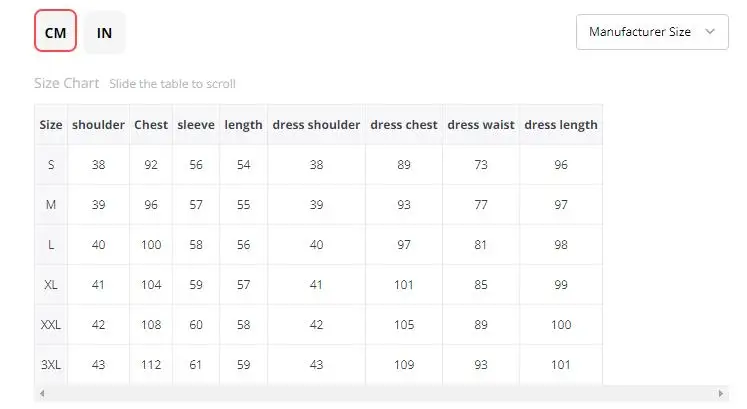Select the XL size row label
This screenshot has width=747, height=409.
coord(51,285)
